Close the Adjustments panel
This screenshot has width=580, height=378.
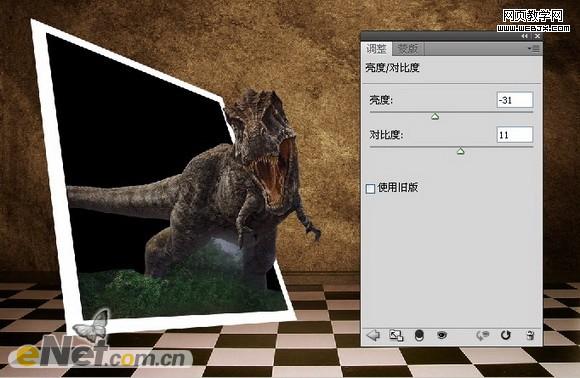[537, 36]
